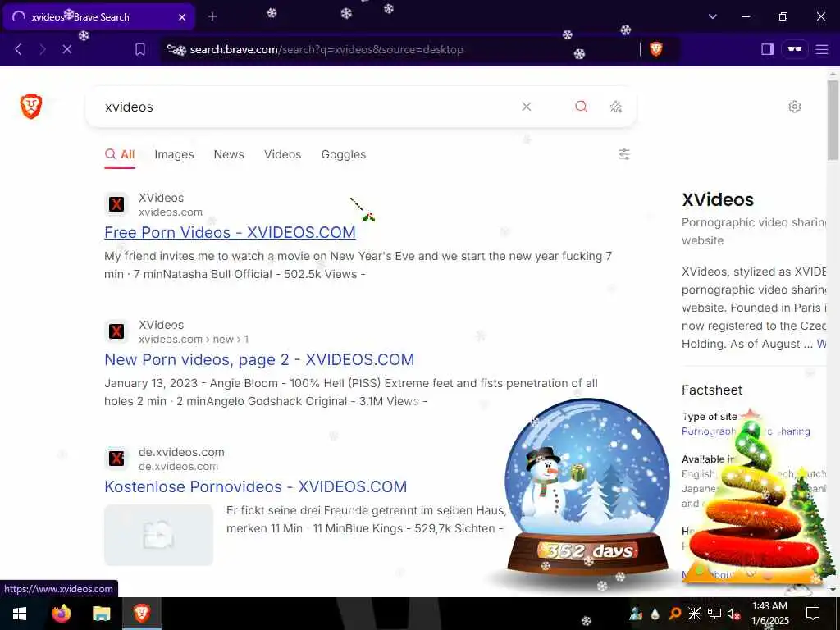Click the snow globe countdown widget
Viewport: 840px width, 630px height.
587,487
